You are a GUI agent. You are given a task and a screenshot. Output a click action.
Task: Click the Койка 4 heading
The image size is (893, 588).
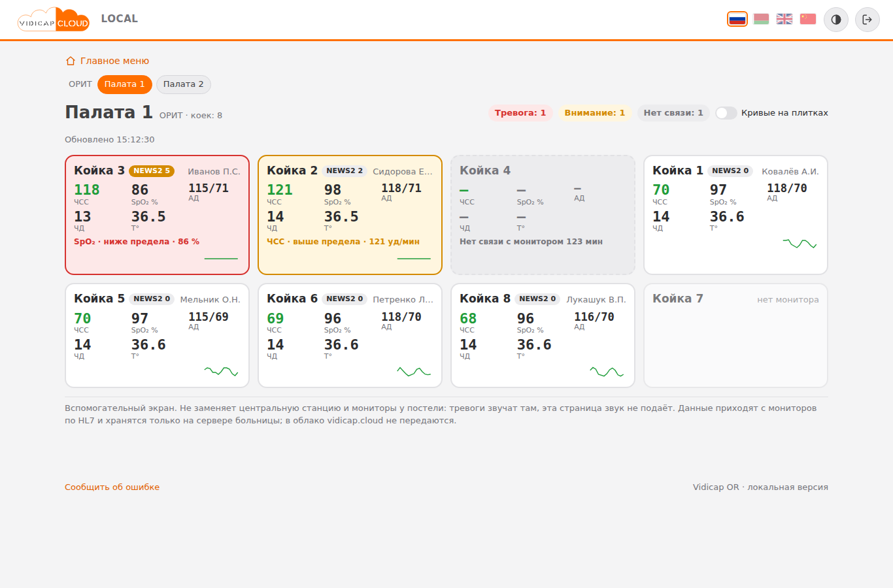point(485,171)
